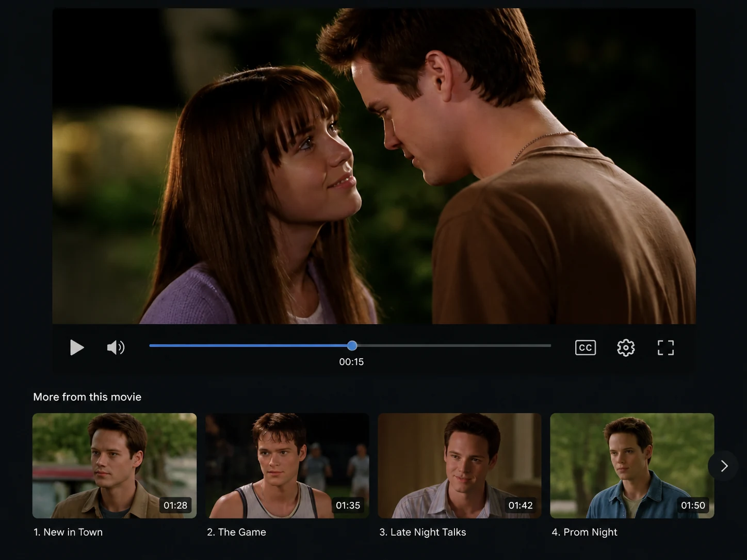Viewport: 747px width, 560px height.
Task: Click the 00:15 timestamp label
Action: coord(351,362)
